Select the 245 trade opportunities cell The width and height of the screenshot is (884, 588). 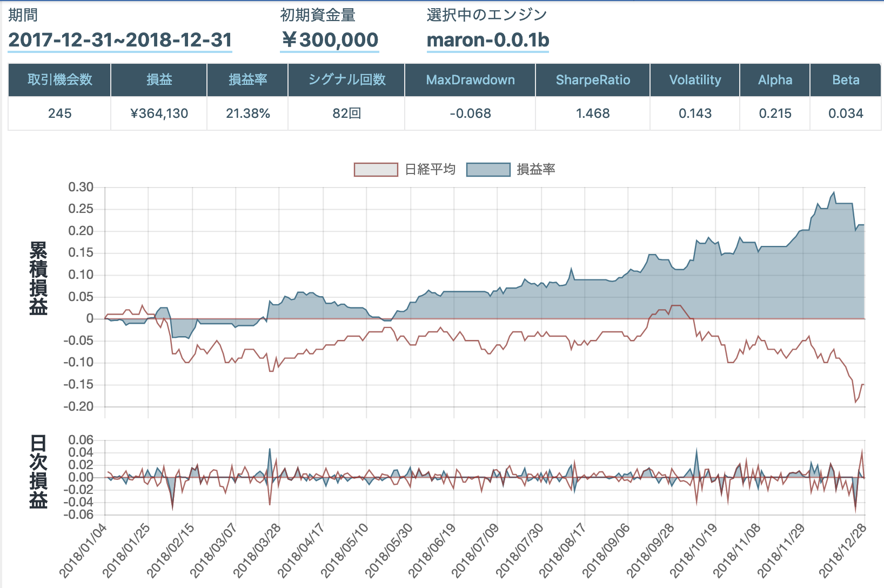click(59, 113)
